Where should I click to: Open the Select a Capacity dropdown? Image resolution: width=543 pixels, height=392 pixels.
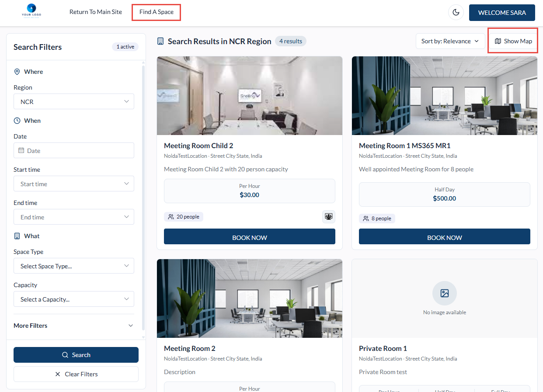[74, 299]
